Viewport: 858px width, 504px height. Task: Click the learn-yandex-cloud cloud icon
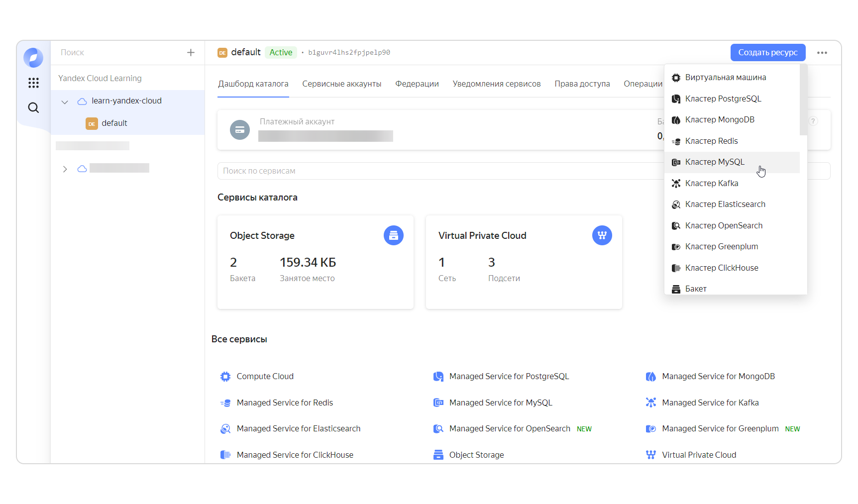pos(82,101)
